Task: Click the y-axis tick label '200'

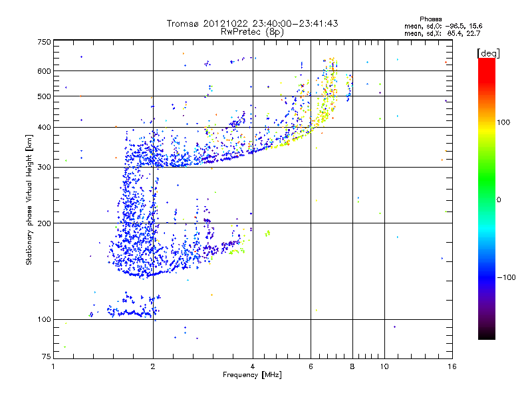Action: click(44, 223)
